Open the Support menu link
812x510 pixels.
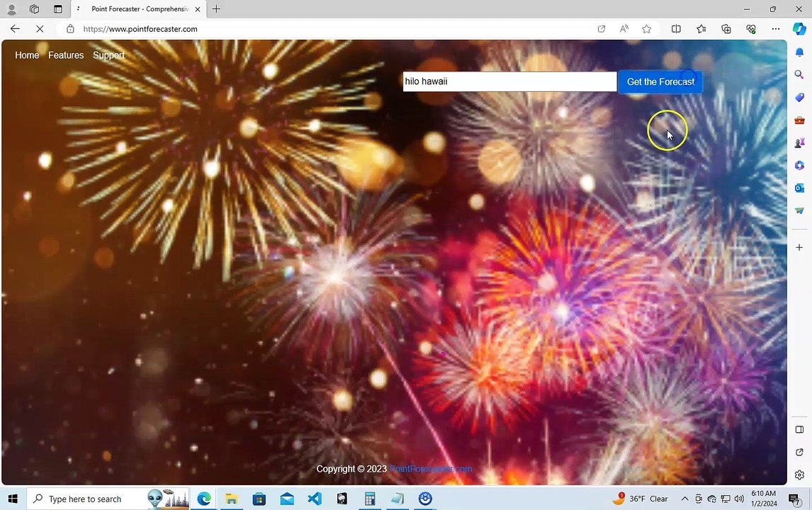click(108, 55)
